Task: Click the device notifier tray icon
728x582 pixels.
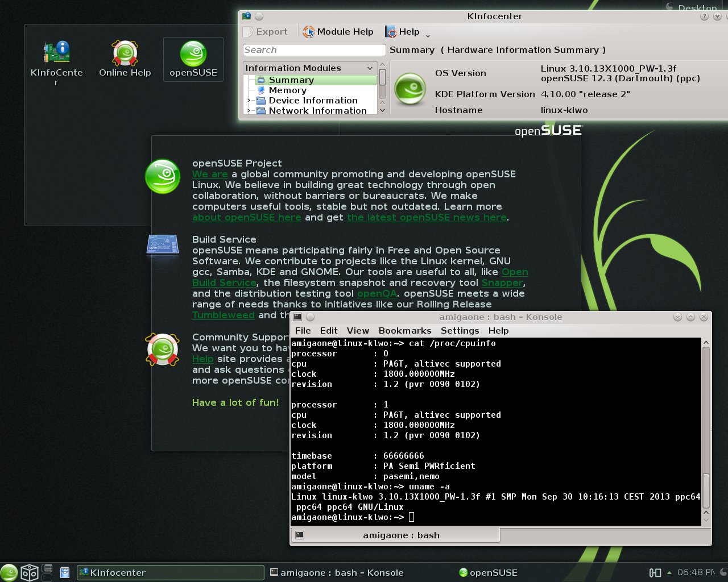Action: click(655, 572)
